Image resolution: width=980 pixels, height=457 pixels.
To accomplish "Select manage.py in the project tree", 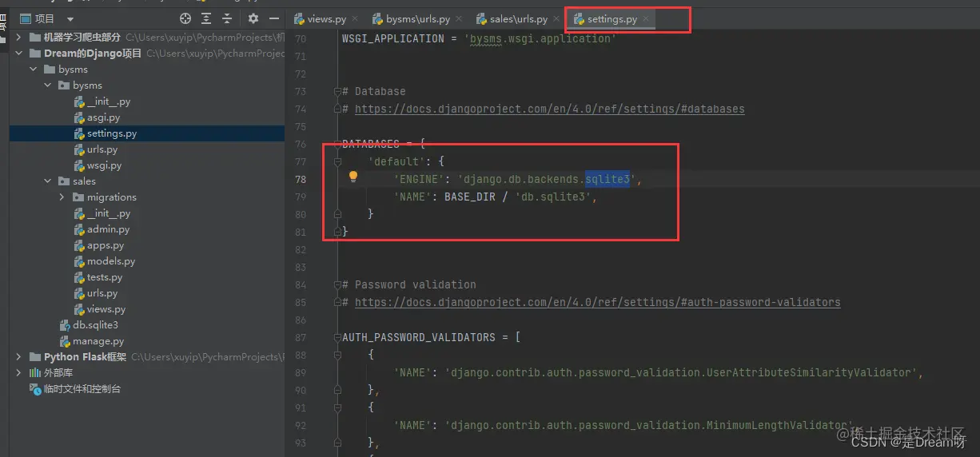I will [x=98, y=341].
